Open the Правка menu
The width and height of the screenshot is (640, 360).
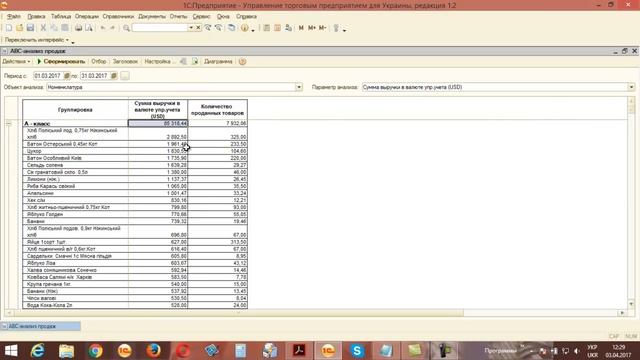(x=36, y=16)
